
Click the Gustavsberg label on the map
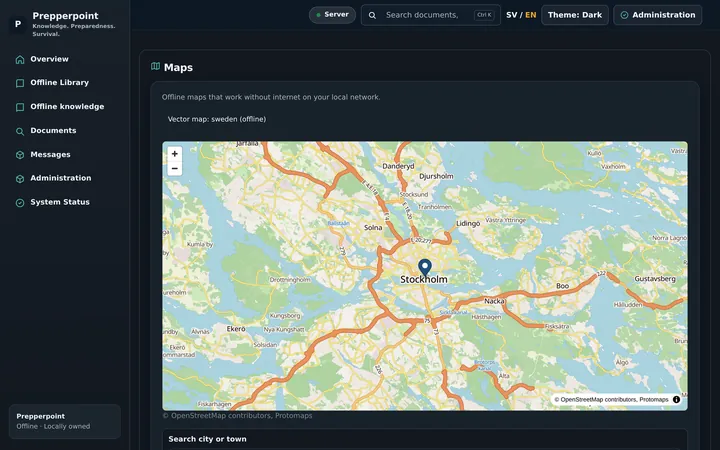(655, 278)
